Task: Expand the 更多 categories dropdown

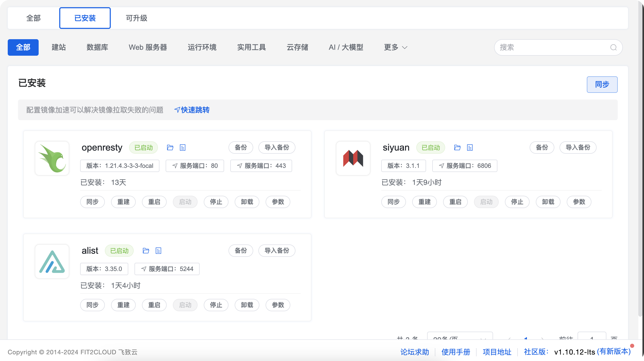Action: tap(395, 47)
